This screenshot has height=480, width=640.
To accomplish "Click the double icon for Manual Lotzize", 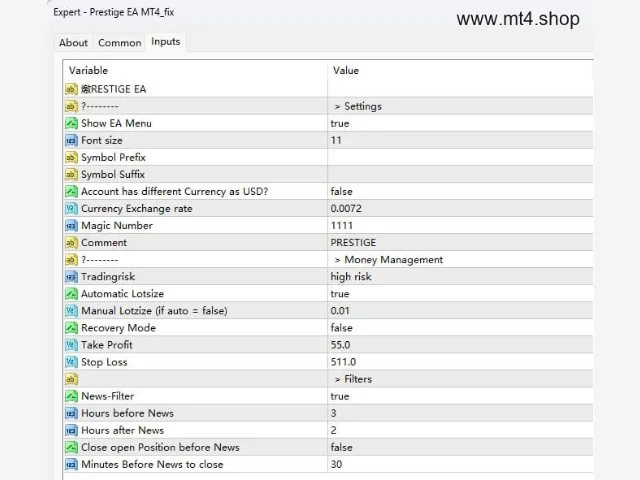I will coord(71,311).
